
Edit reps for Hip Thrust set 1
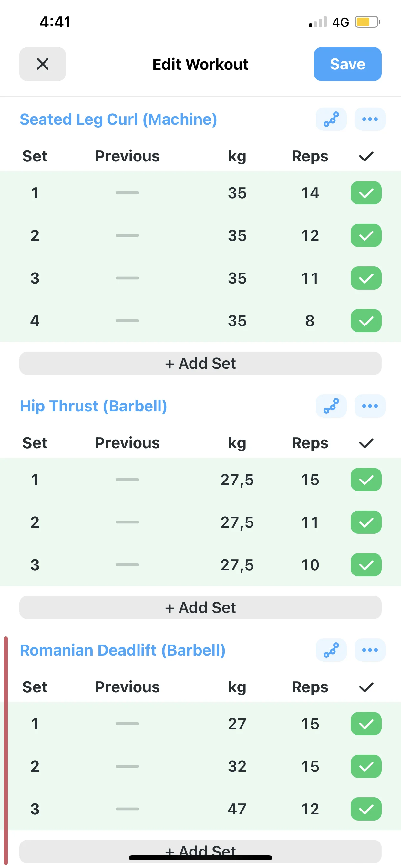(310, 480)
